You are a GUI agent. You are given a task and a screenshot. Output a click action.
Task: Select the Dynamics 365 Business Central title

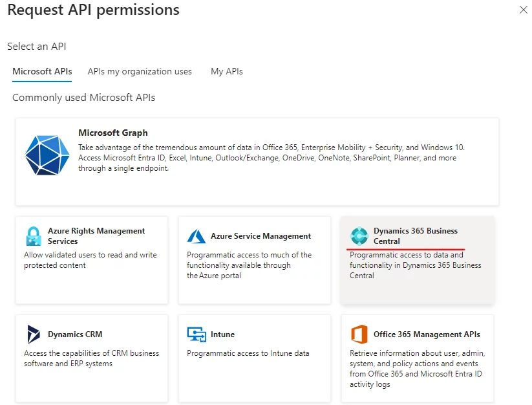coord(415,235)
